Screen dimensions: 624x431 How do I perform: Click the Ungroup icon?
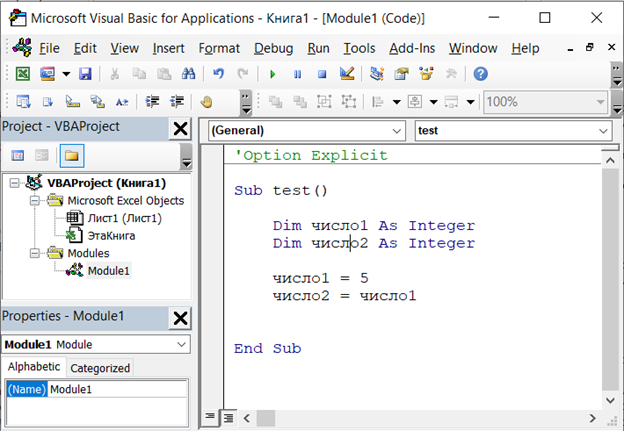click(349, 102)
